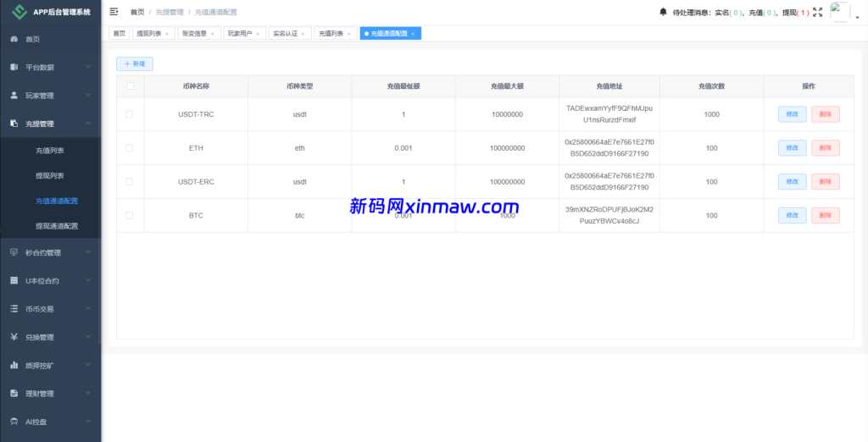The width and height of the screenshot is (868, 442).
Task: Expand the 平台数据 menu chevron
Action: coord(88,67)
